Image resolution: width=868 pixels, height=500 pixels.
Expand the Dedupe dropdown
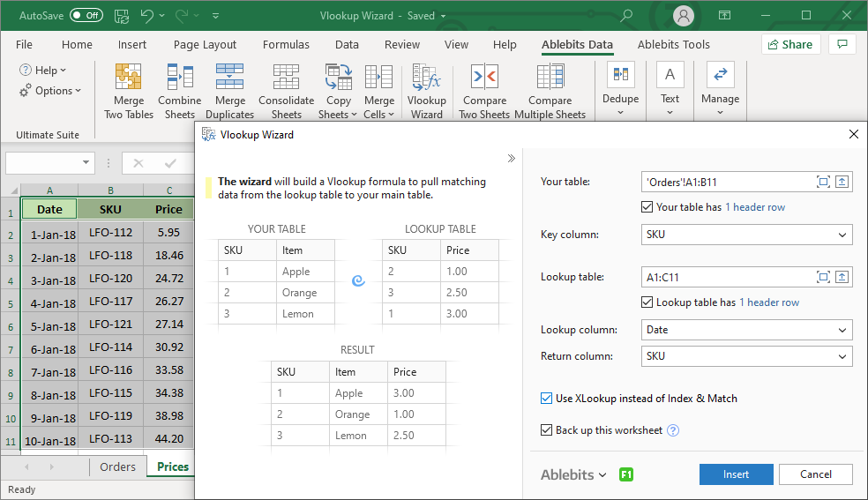tap(620, 113)
